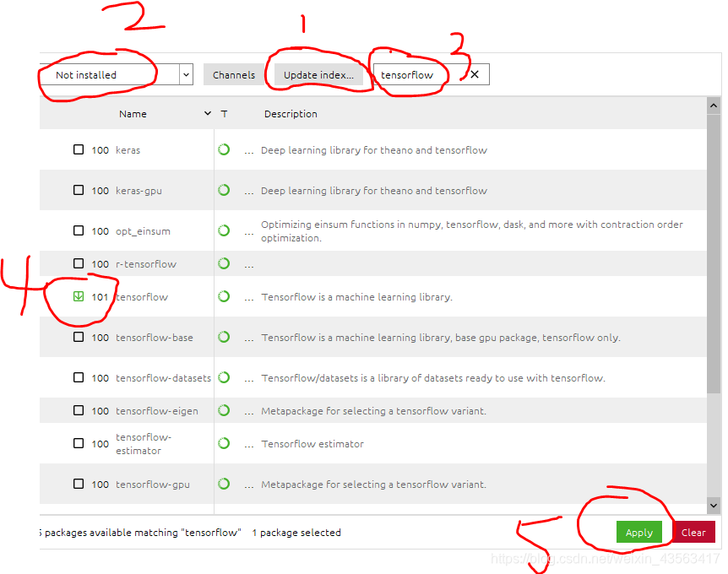Click the packages available matching status text

141,533
